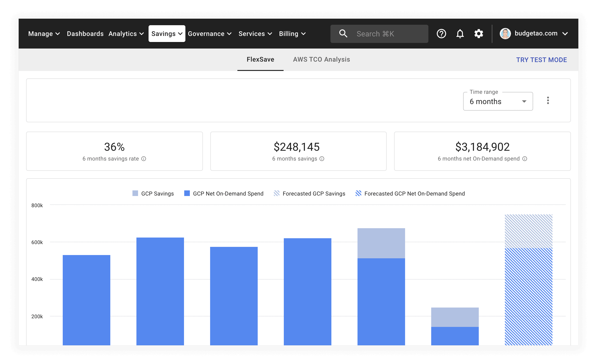Toggle Forecasted GCP Savings legend series
Viewport: 597px width, 364px height.
[x=309, y=193]
